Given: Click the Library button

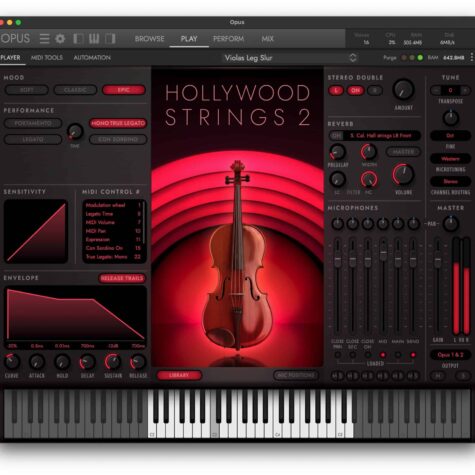Looking at the screenshot, I should 179,375.
